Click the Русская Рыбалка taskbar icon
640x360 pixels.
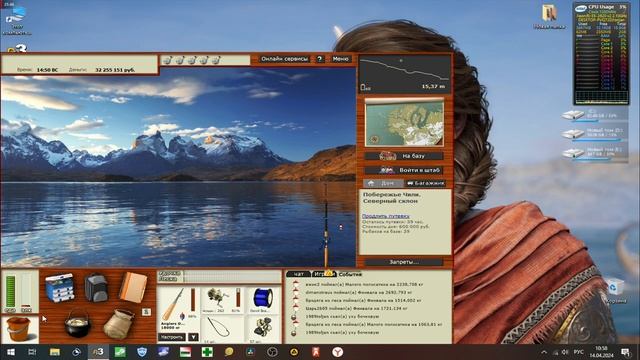click(x=98, y=352)
